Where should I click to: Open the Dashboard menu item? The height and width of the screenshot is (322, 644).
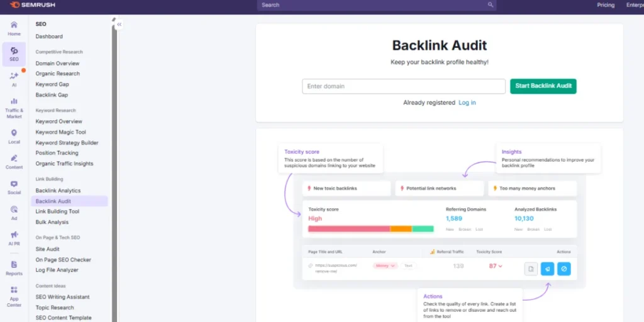pos(49,36)
